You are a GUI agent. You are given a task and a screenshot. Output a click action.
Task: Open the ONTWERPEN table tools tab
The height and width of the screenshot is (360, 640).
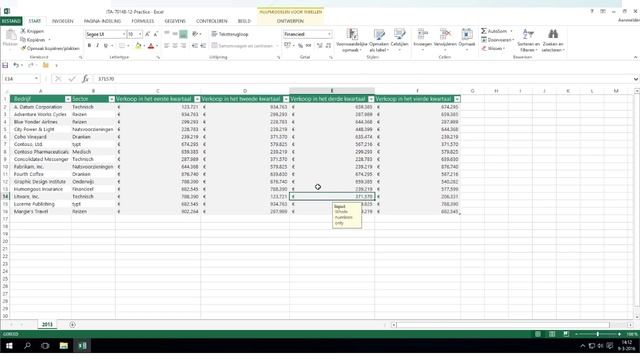pyautogui.click(x=290, y=21)
